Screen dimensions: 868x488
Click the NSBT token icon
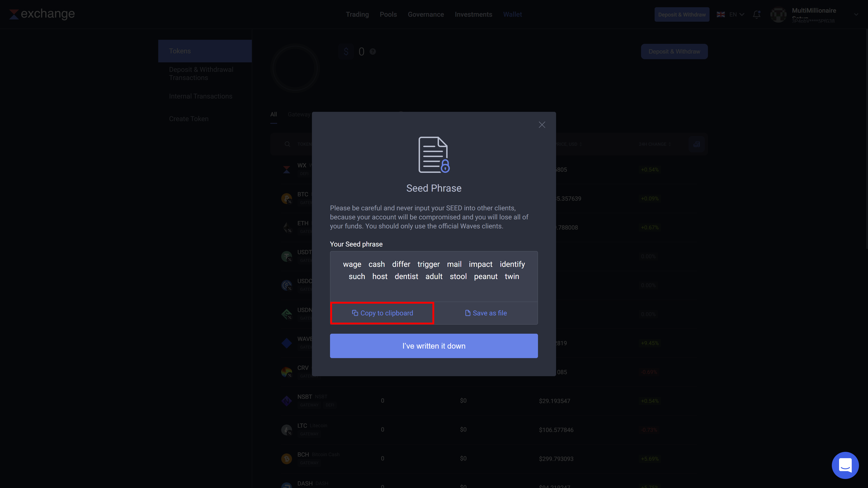pyautogui.click(x=286, y=401)
